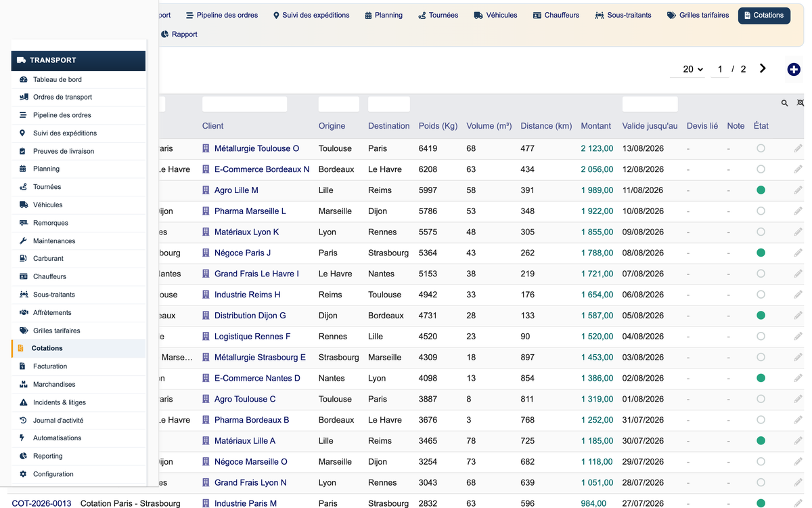Open the Grand Frais Le Havre I client link
The image size is (812, 508).
[x=256, y=274]
